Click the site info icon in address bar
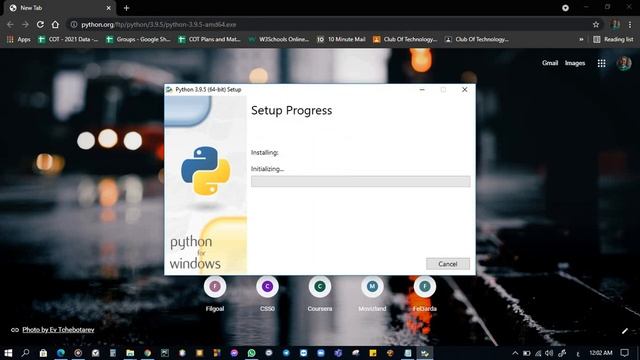The height and width of the screenshot is (360, 640). pos(74,24)
